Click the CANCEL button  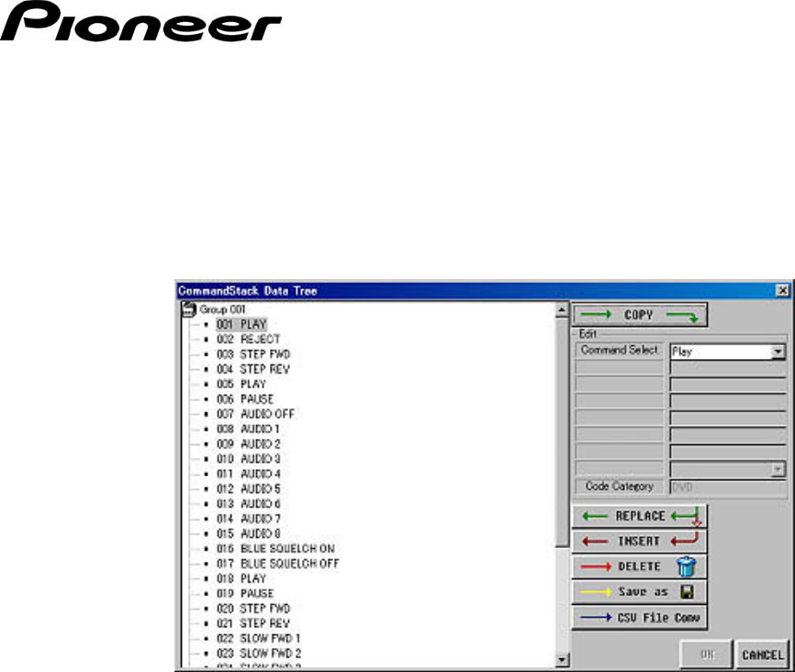(x=763, y=655)
